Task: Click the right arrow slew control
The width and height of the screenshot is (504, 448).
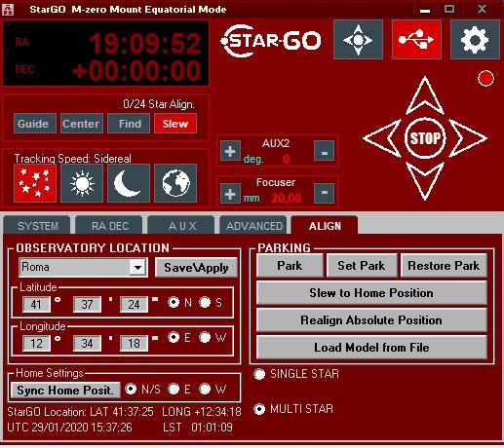Action: 468,138
